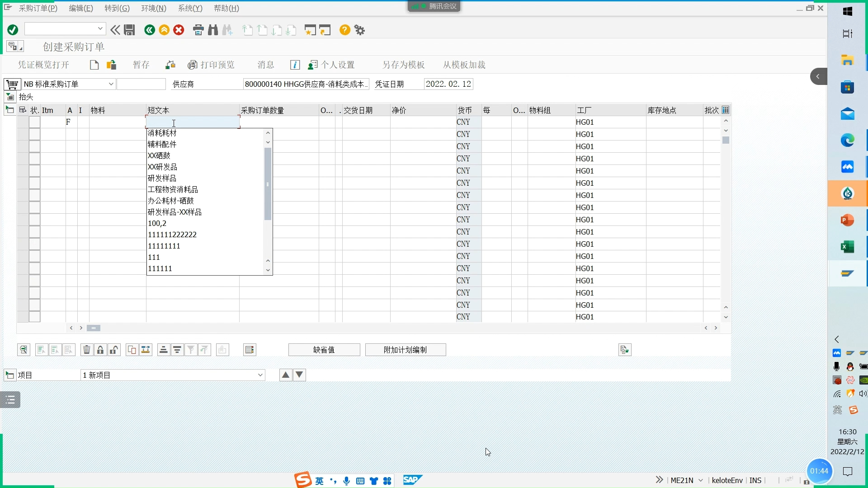Select the second row's selection box
868x488 pixels.
click(35, 134)
